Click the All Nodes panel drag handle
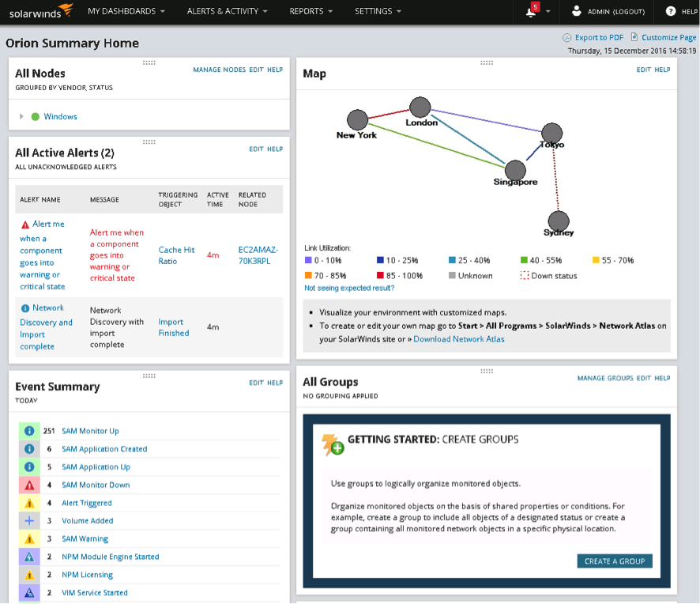700x604 pixels. click(149, 62)
